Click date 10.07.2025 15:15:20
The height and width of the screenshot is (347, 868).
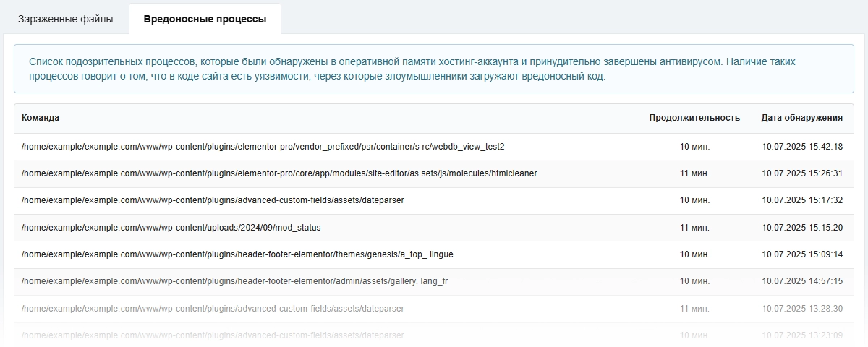[x=802, y=228]
